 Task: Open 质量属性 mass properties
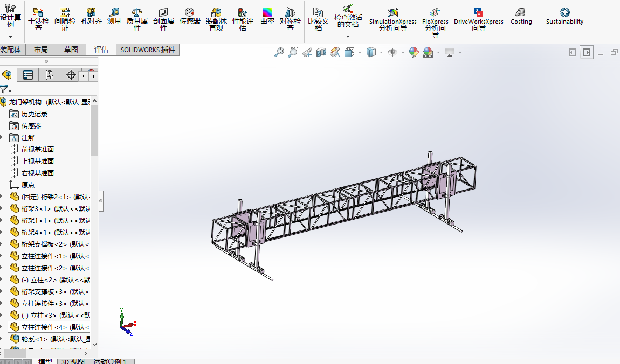tap(137, 19)
